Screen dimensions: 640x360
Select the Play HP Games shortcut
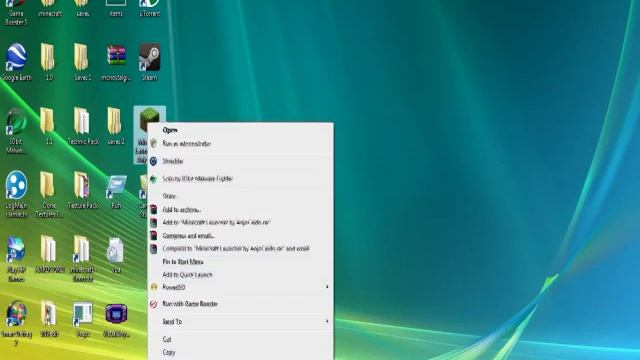pos(16,260)
